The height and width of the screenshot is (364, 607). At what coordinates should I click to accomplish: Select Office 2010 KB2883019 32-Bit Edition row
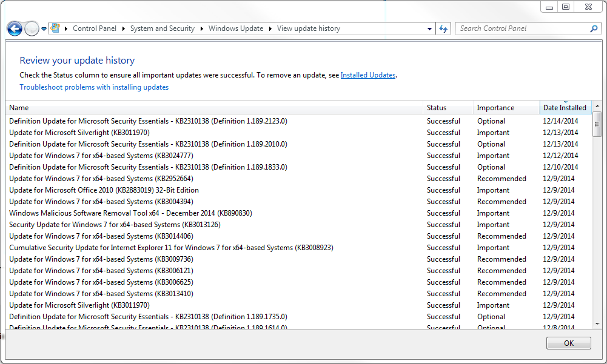point(298,190)
